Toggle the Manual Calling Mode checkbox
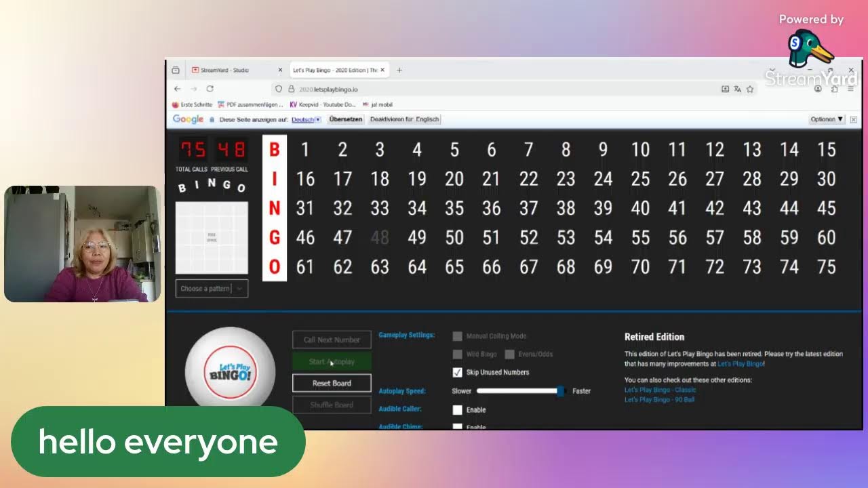The height and width of the screenshot is (488, 868). (457, 336)
